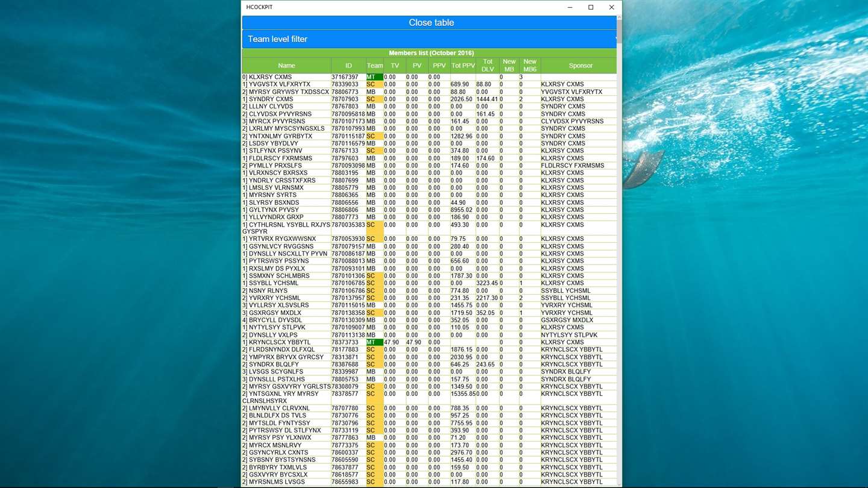Select ID 78777863
The width and height of the screenshot is (868, 488).
coord(345,438)
